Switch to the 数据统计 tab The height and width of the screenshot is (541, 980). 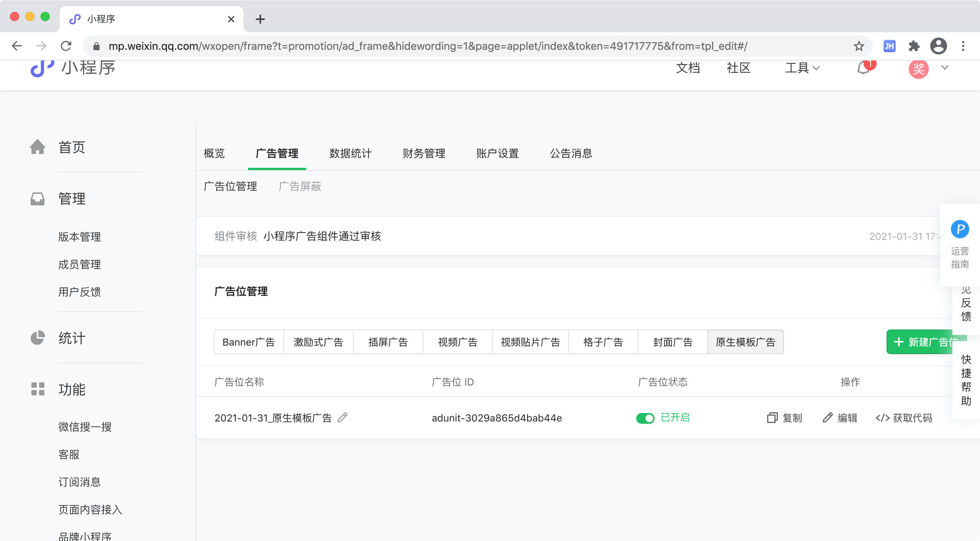coord(350,154)
